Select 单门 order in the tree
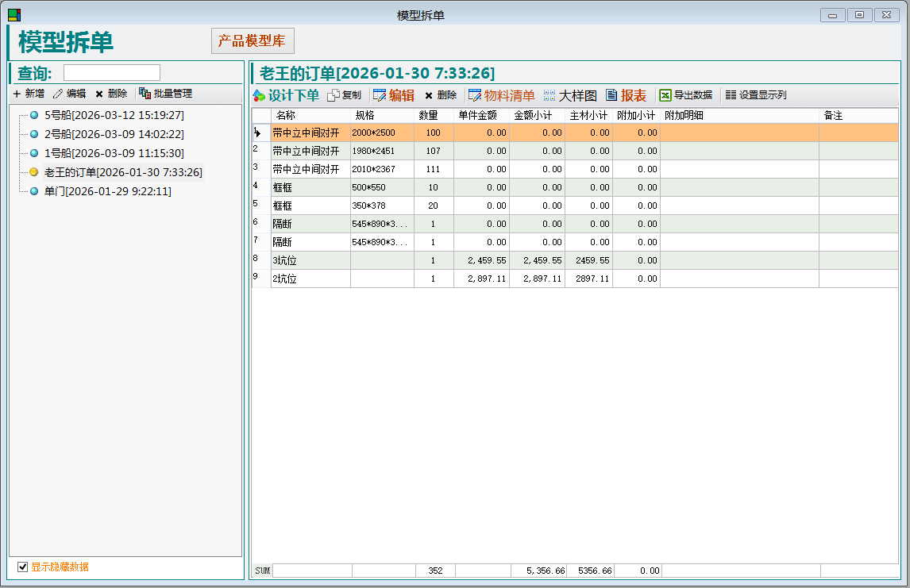This screenshot has width=910, height=588. pyautogui.click(x=107, y=191)
